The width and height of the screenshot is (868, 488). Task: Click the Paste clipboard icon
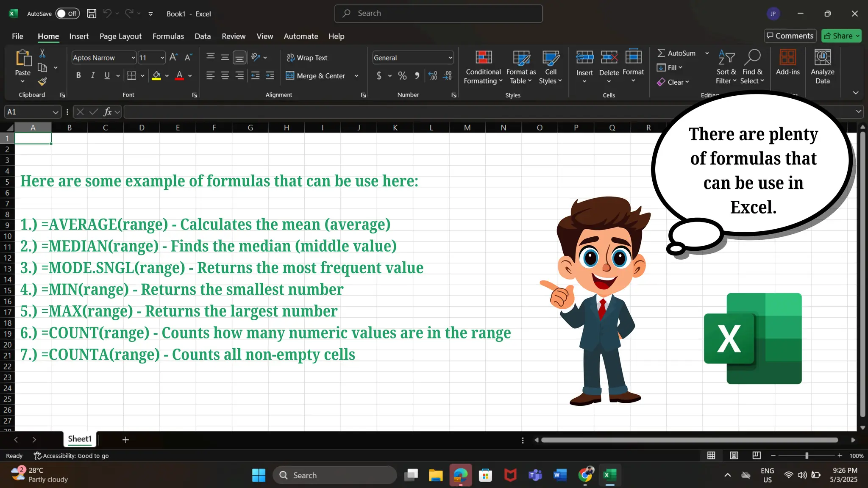point(23,58)
